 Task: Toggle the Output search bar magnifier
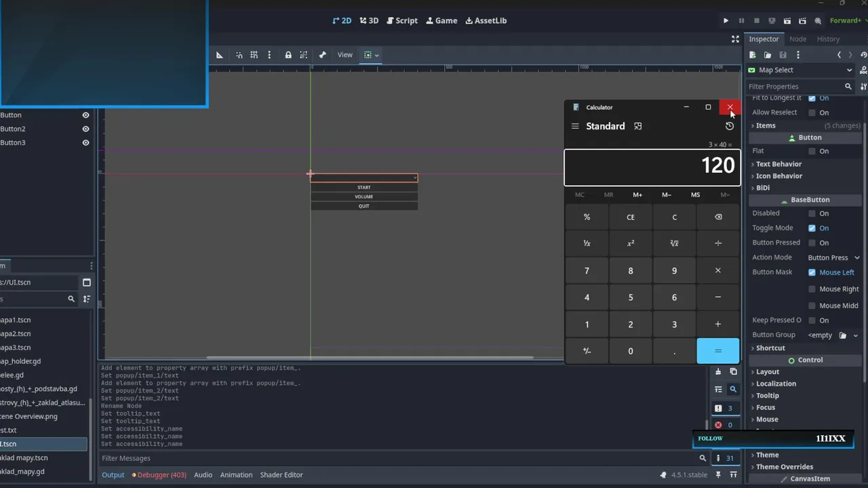click(733, 390)
